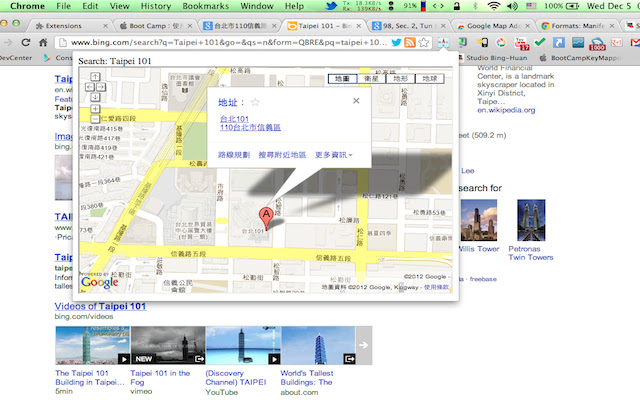Switch to the Boot Camp tab
640x400 pixels.
155,26
